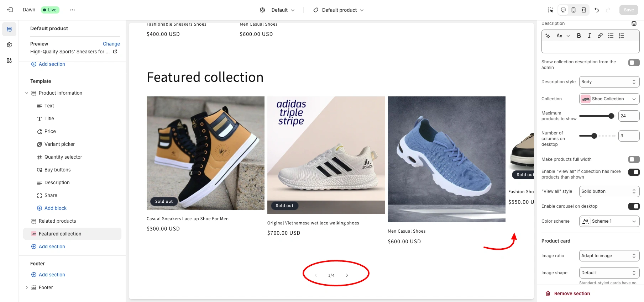The image size is (644, 302).
Task: Open adidas triple stripe shoe image
Action: pyautogui.click(x=326, y=155)
